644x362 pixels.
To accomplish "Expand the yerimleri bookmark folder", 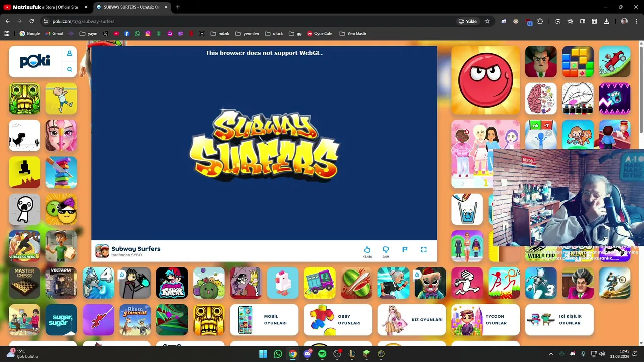I will click(247, 34).
